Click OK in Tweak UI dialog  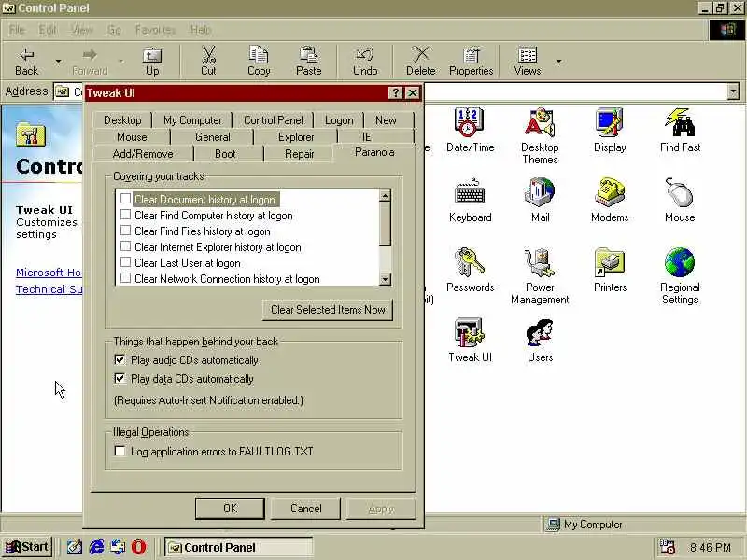(230, 509)
